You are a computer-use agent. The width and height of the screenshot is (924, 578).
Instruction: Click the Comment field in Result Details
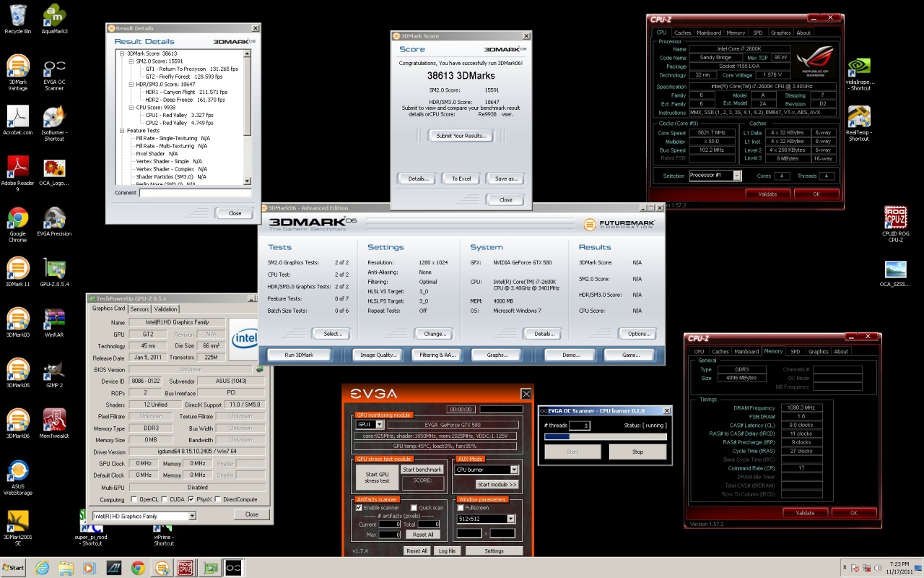click(195, 193)
